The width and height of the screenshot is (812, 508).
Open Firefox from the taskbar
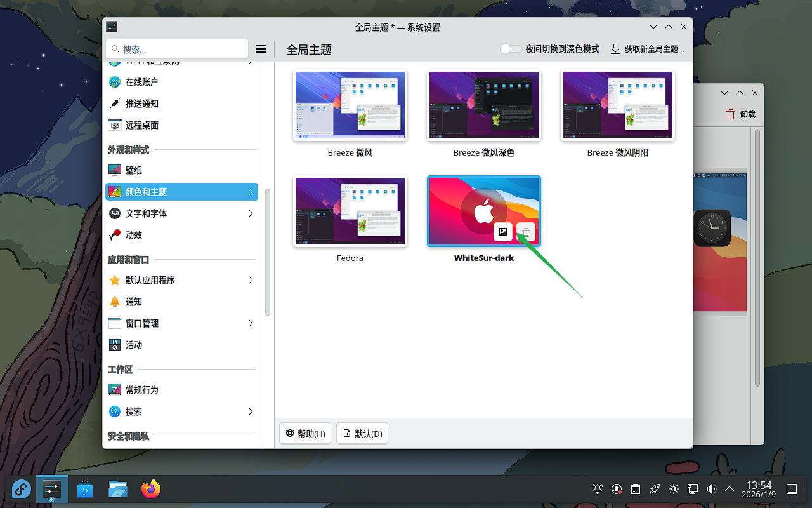(x=151, y=489)
